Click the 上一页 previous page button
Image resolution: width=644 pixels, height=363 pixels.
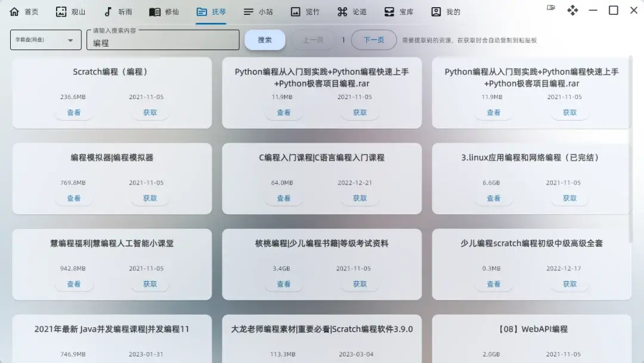[314, 39]
